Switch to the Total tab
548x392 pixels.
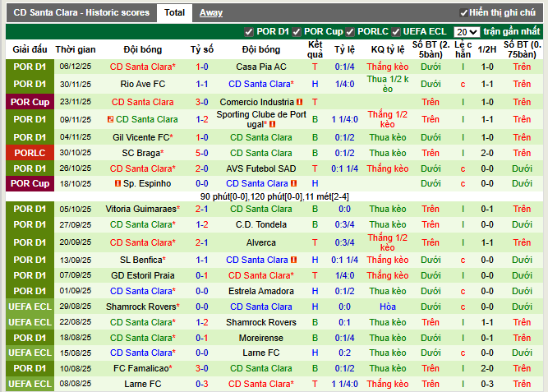(x=174, y=13)
